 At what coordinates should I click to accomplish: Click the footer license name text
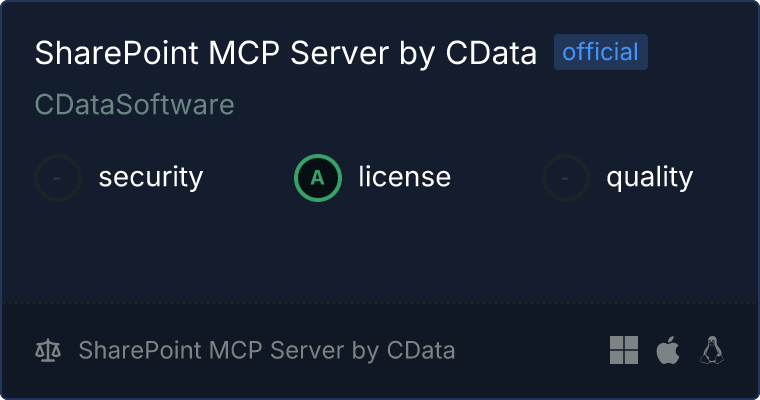tap(266, 351)
